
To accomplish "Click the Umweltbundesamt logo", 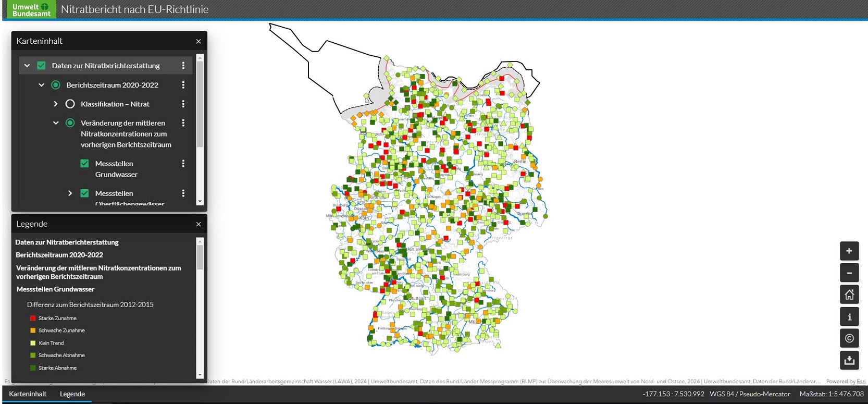I will (31, 9).
